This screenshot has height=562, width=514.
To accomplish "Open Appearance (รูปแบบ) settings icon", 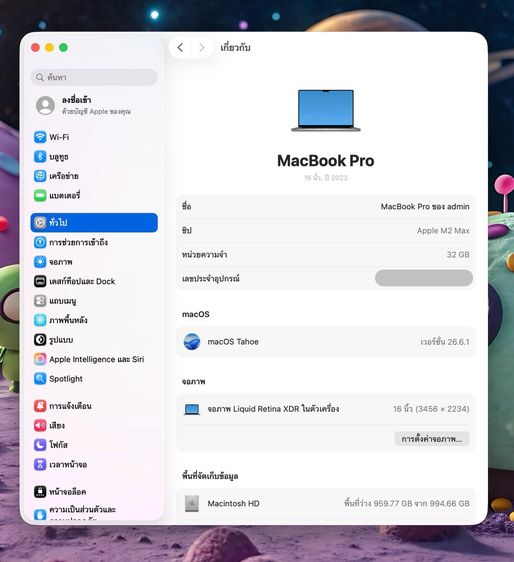I will [x=40, y=340].
